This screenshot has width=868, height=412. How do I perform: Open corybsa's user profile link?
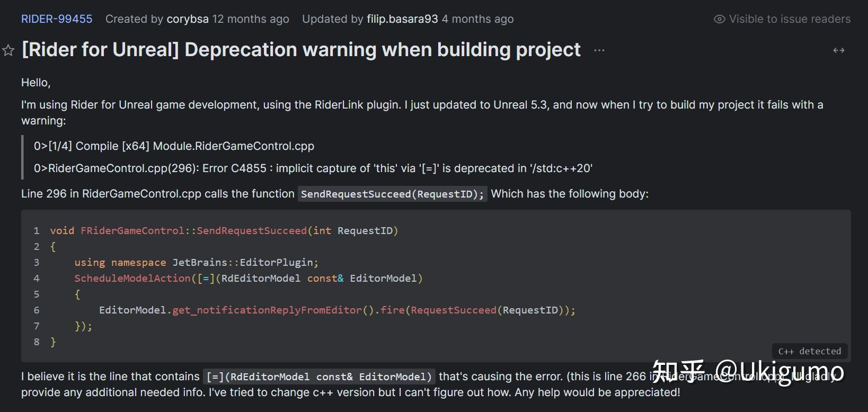(x=188, y=19)
